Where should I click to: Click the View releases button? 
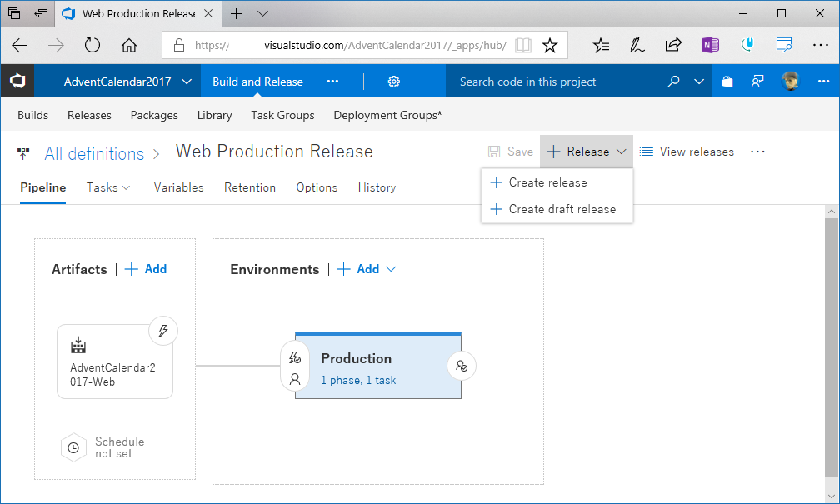click(x=687, y=152)
